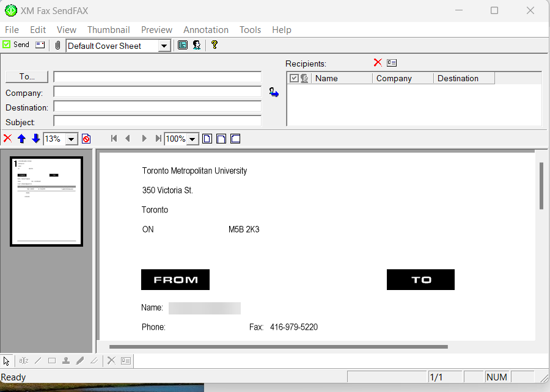Click the 'NUM' indicator in status bar
The height and width of the screenshot is (392, 550).
(497, 377)
